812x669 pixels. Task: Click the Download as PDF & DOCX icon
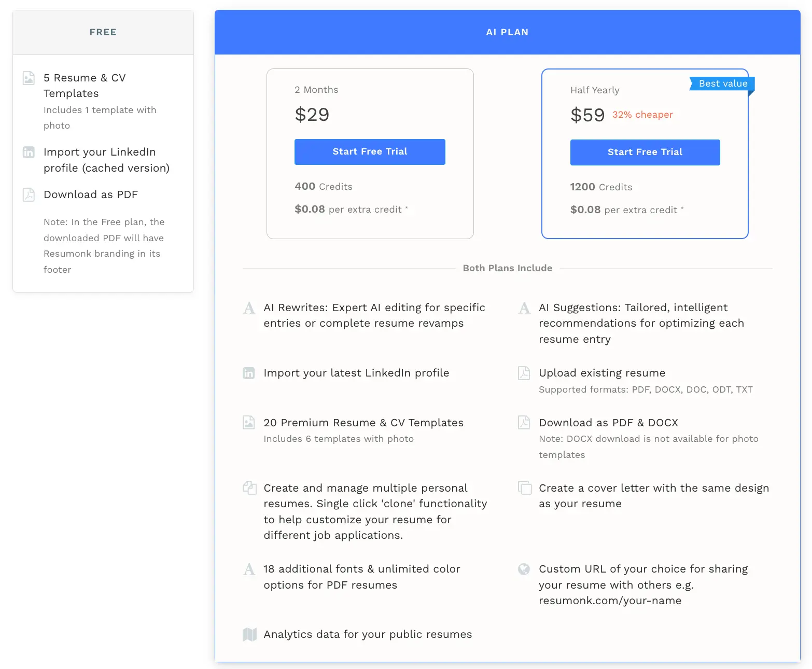[524, 423]
